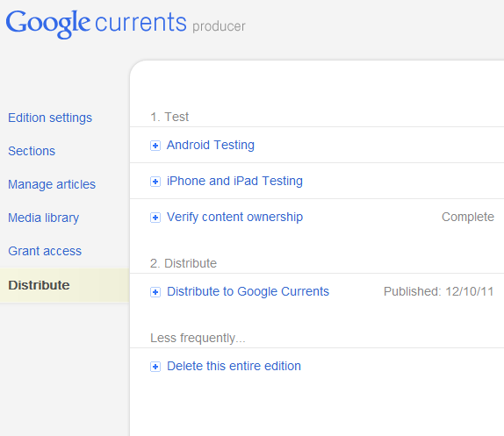Open Edition settings in sidebar

50,118
